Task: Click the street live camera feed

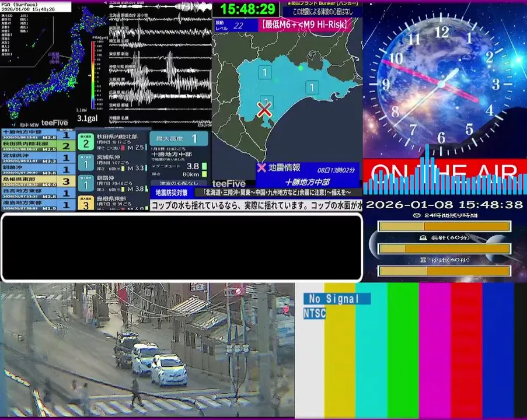Action: [x=147, y=350]
